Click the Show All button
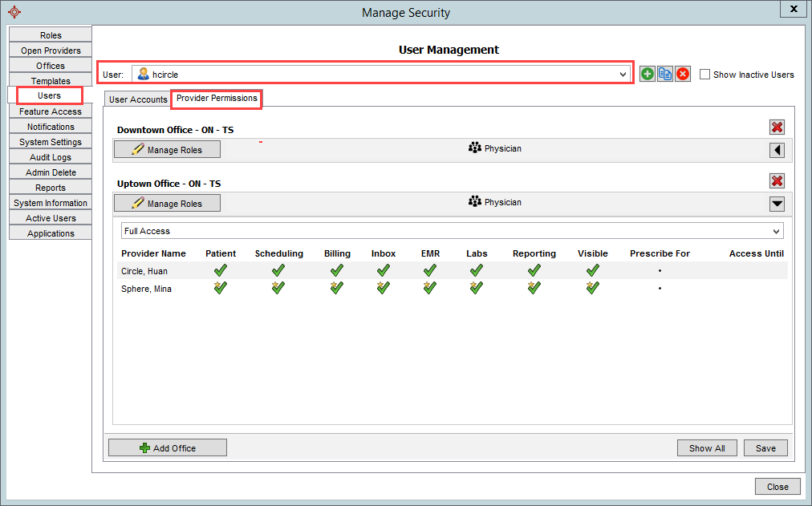 coord(706,447)
